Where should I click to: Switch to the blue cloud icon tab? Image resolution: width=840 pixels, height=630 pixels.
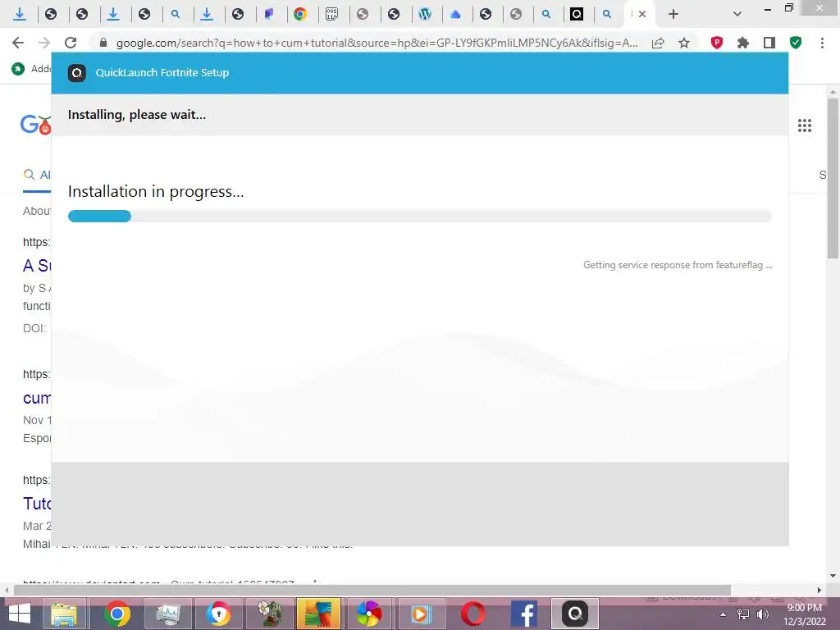[455, 14]
